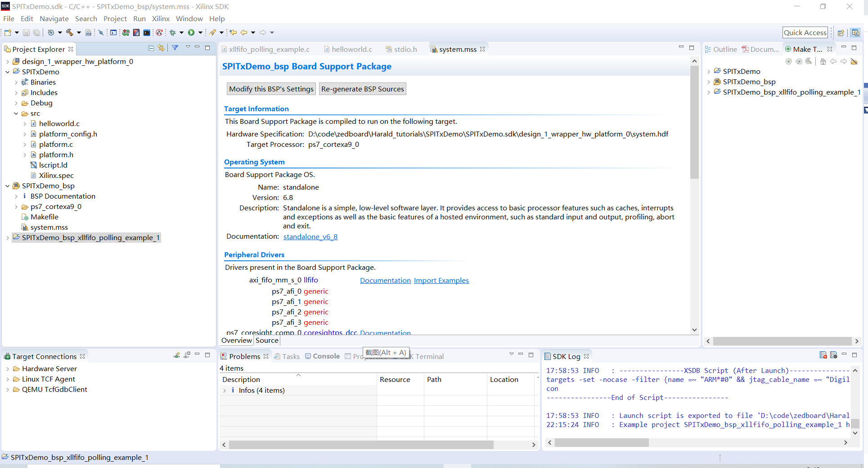Click Hide Empty Folders in Make Target
The height and width of the screenshot is (468, 868).
[854, 61]
